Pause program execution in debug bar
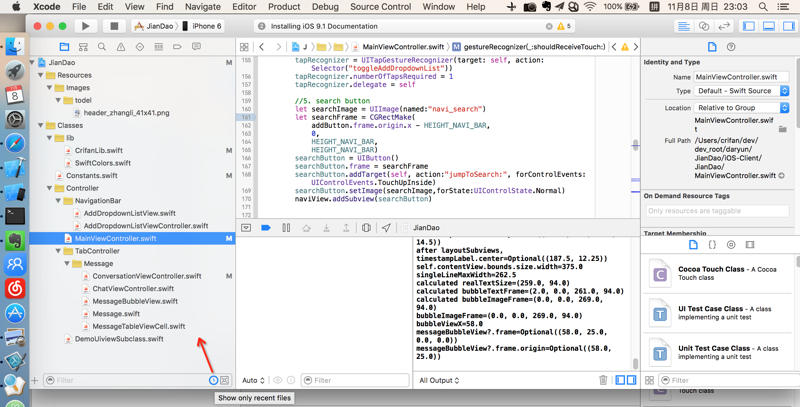Image resolution: width=800 pixels, height=407 pixels. tap(286, 227)
